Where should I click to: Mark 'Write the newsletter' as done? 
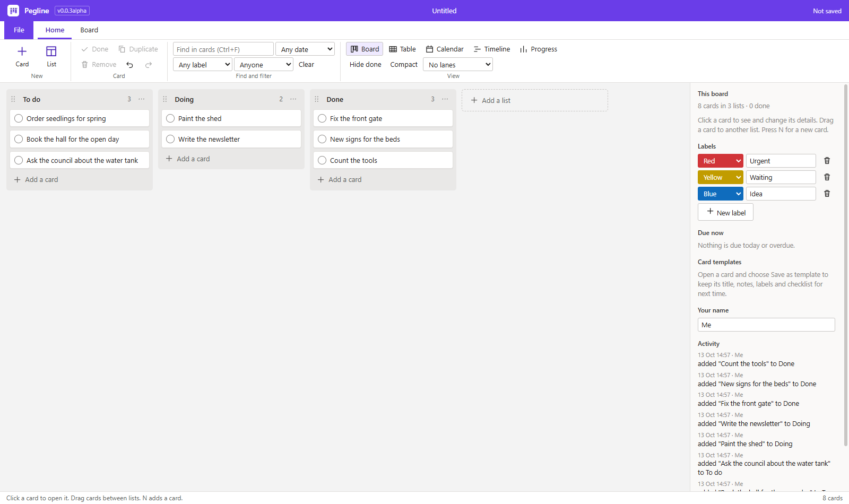pyautogui.click(x=170, y=139)
